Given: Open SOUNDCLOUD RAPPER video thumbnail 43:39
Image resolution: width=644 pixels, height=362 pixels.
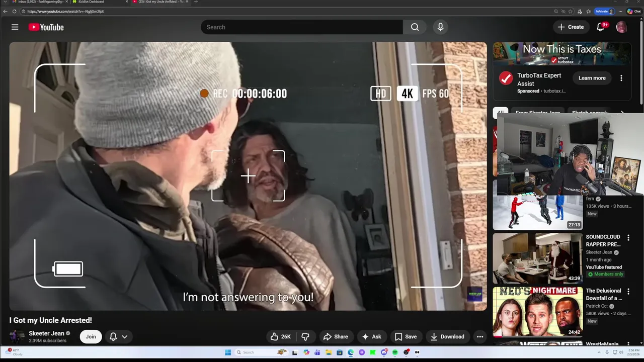Looking at the screenshot, I should click(538, 258).
